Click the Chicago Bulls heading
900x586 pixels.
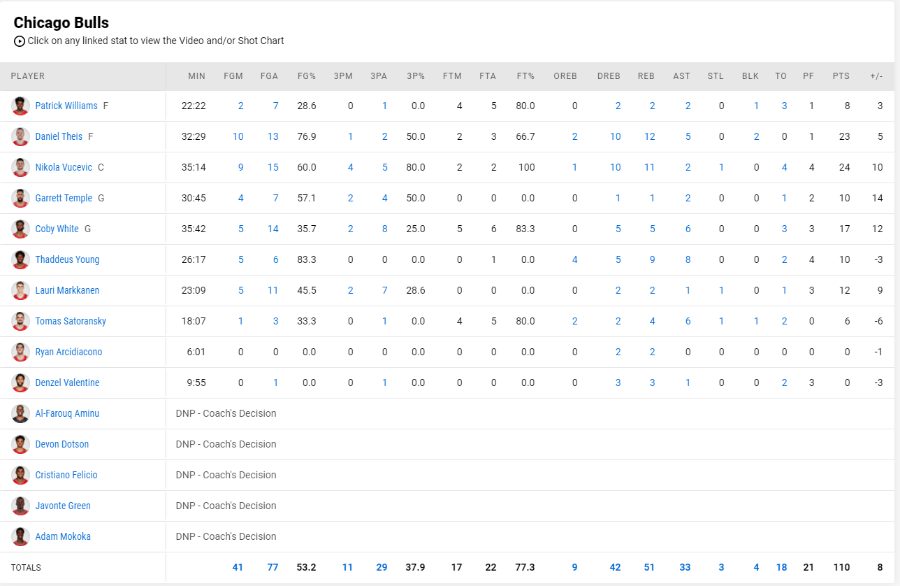61,22
